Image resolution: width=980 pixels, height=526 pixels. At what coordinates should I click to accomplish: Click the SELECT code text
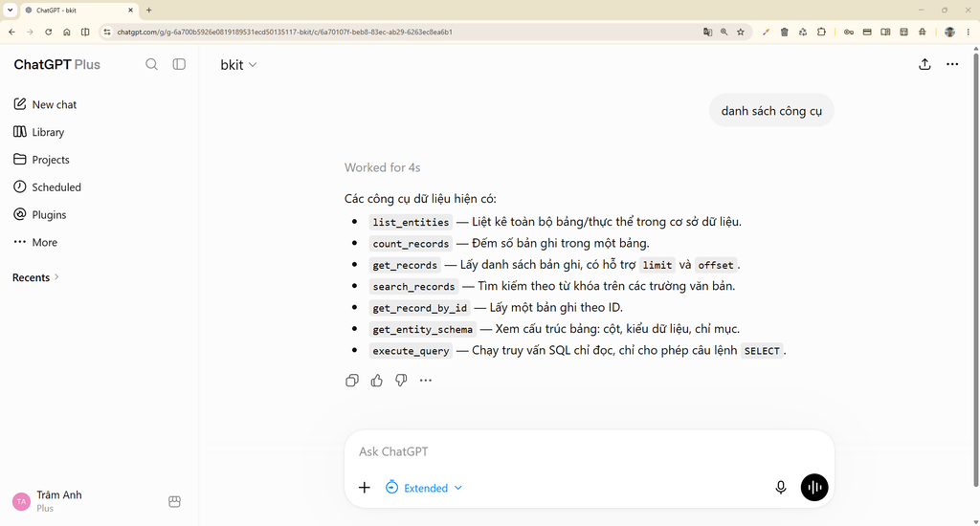pos(762,350)
